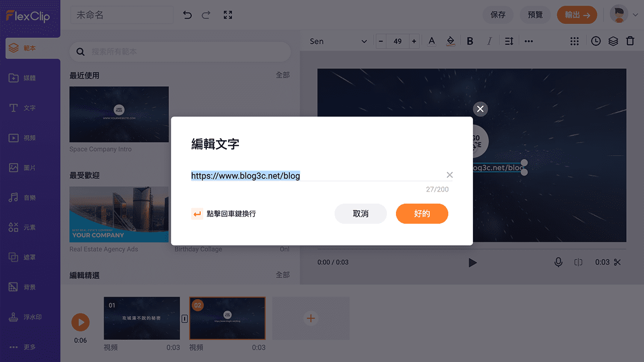Confirm text edit with 好的 button
The height and width of the screenshot is (362, 644).
click(x=422, y=213)
